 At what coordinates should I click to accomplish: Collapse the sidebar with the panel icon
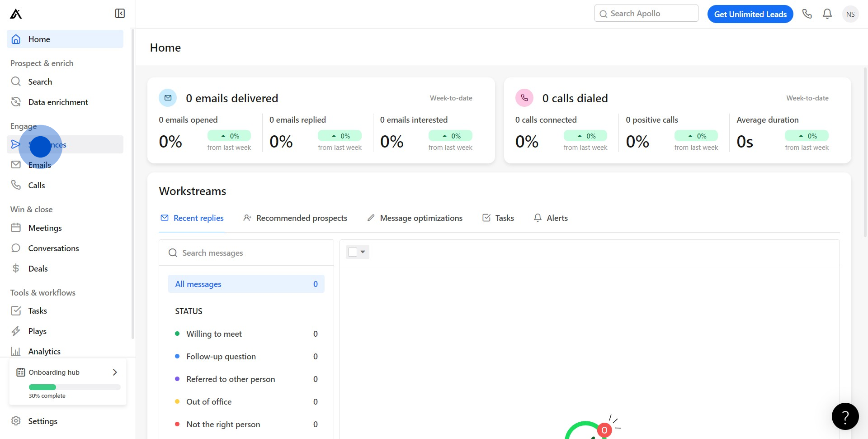(120, 14)
